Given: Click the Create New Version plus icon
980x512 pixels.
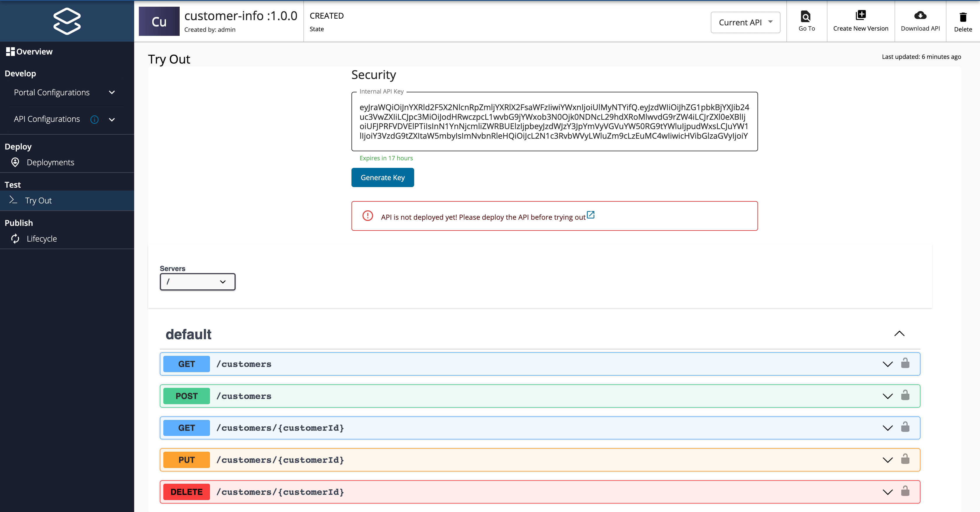Looking at the screenshot, I should [860, 15].
